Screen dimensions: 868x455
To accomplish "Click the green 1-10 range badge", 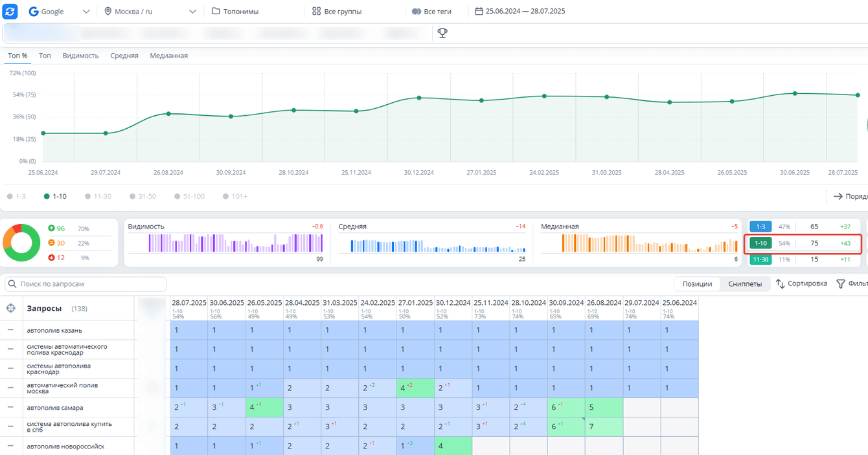I will [760, 243].
